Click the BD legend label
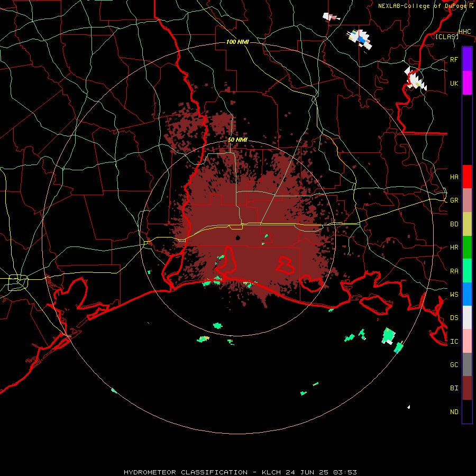This screenshot has width=476, height=476. (454, 224)
